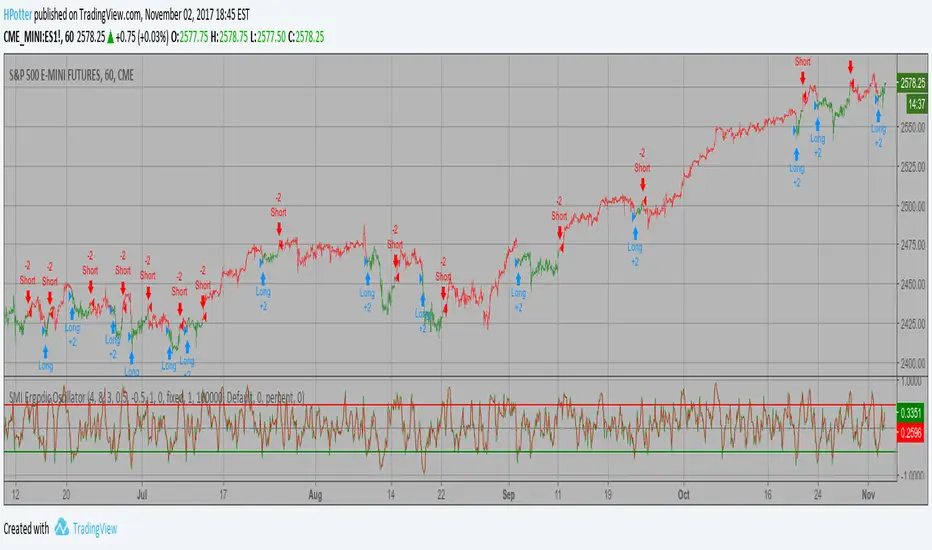Click the Long +2 blue arrow near Nov
Image resolution: width=932 pixels, height=550 pixels.
coord(878,116)
